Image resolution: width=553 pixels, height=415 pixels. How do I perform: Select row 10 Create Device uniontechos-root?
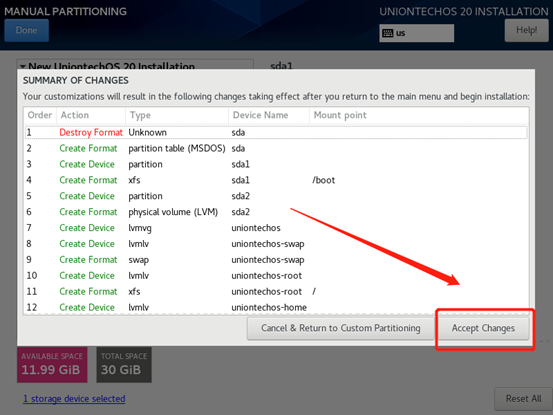pos(276,275)
